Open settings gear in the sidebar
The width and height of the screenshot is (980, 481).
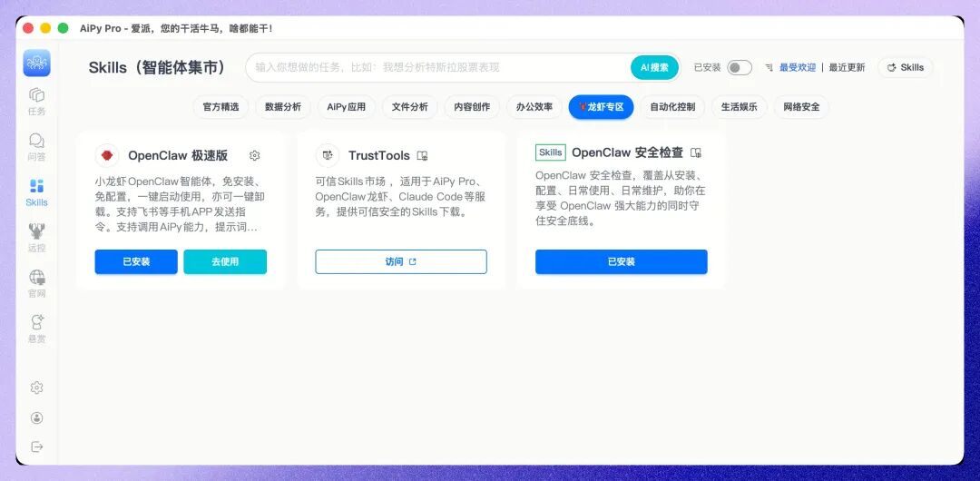36,388
